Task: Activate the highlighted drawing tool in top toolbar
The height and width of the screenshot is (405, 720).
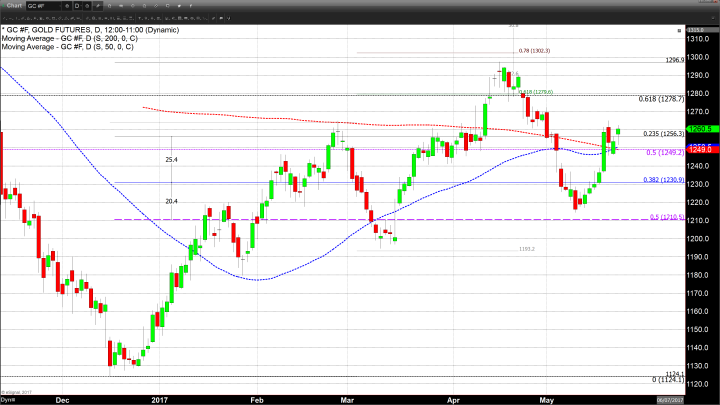Action: (x=97, y=6)
